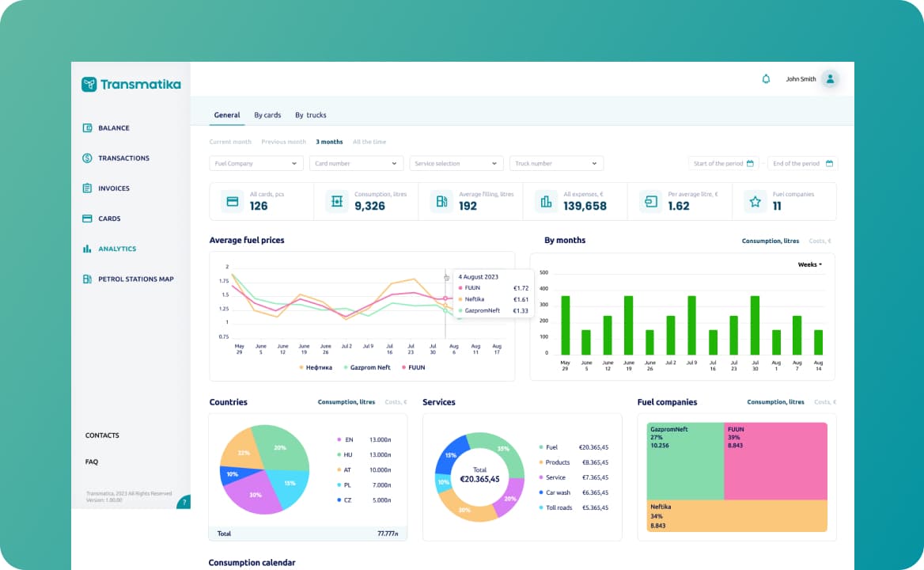Image resolution: width=924 pixels, height=570 pixels.
Task: Expand the Weeks dropdown in By months
Action: coord(809,264)
